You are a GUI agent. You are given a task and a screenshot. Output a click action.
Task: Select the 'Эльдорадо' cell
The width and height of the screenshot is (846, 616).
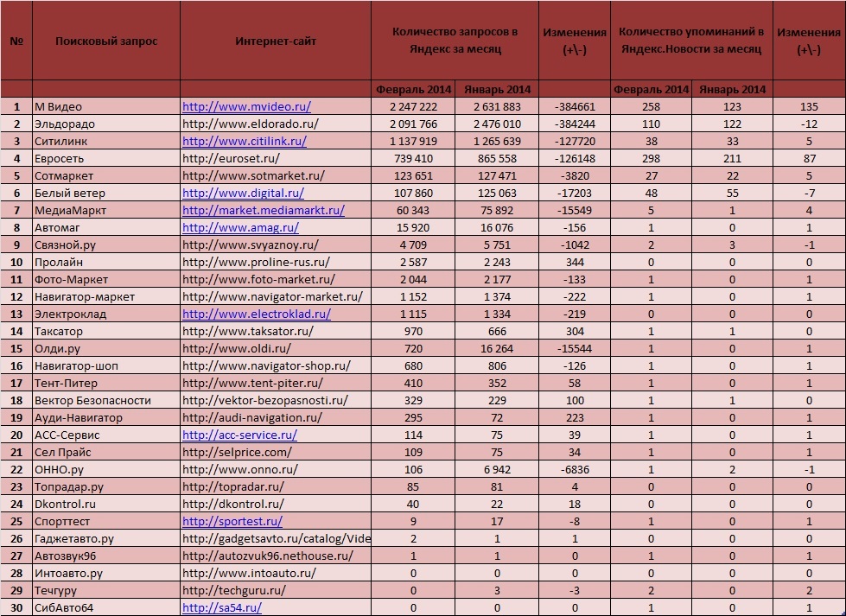[106, 124]
